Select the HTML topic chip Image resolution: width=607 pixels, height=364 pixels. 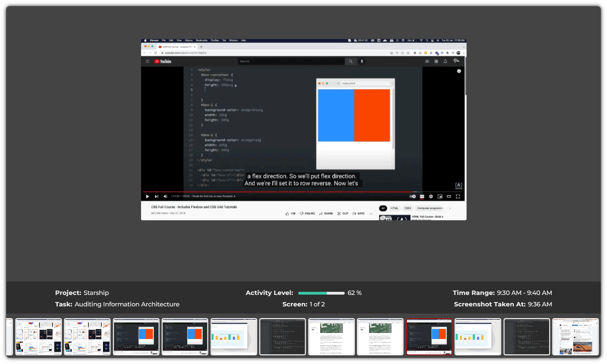click(394, 208)
